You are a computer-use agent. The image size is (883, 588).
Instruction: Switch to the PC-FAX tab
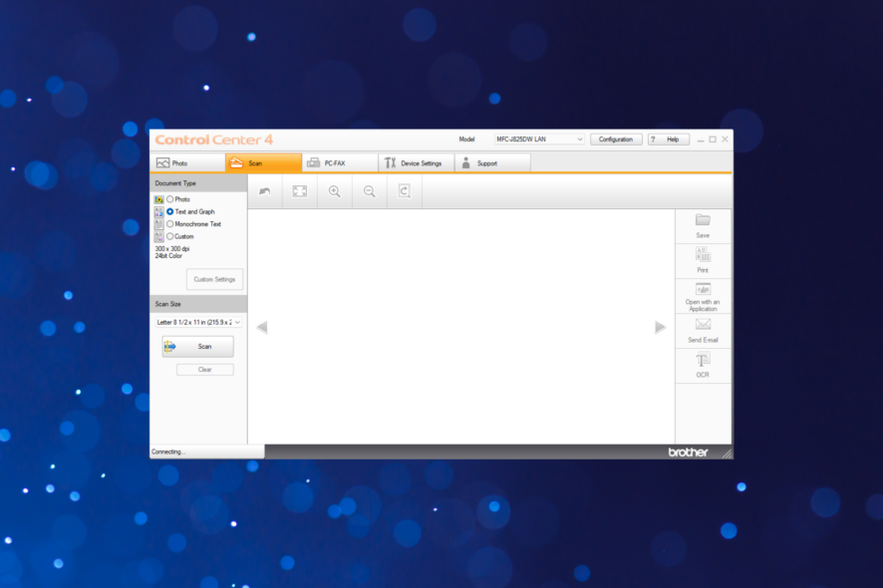pos(340,163)
